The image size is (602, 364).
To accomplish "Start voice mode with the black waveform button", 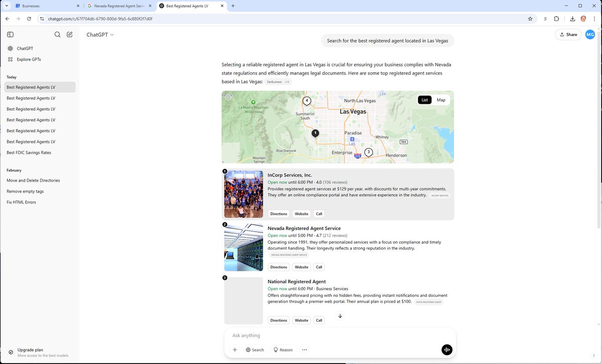I will pos(446,350).
